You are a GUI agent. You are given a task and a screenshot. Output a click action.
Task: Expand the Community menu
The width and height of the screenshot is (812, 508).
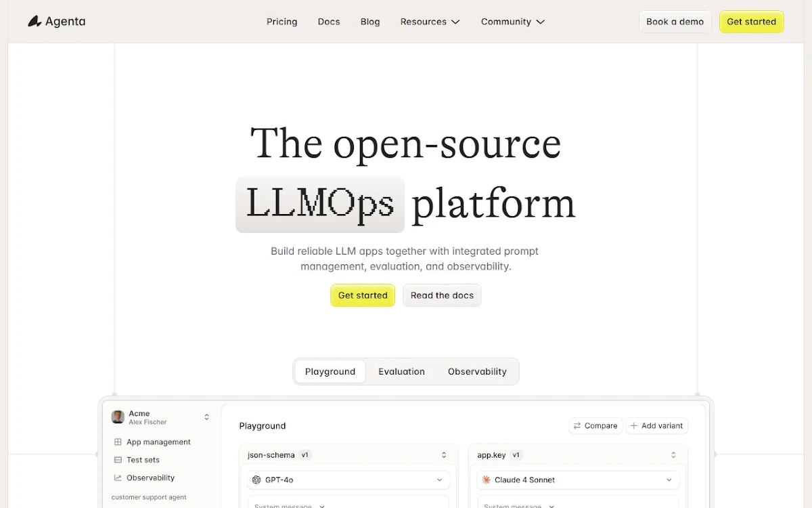tap(513, 22)
